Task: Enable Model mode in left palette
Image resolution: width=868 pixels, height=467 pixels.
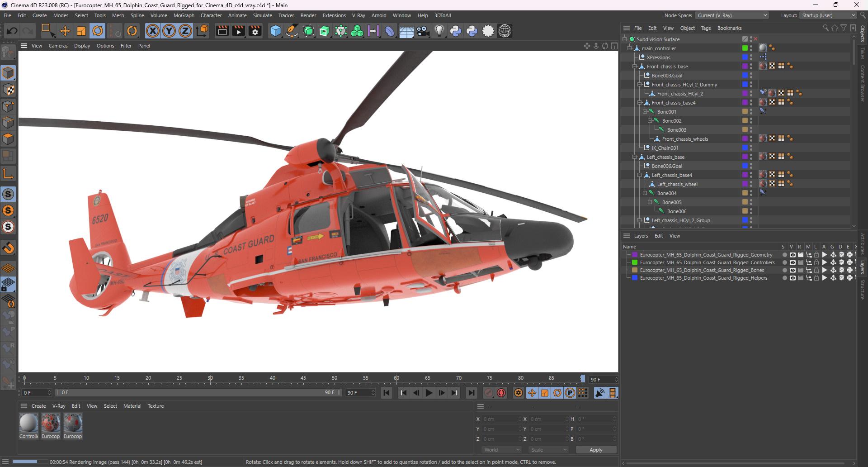Action: [9, 73]
